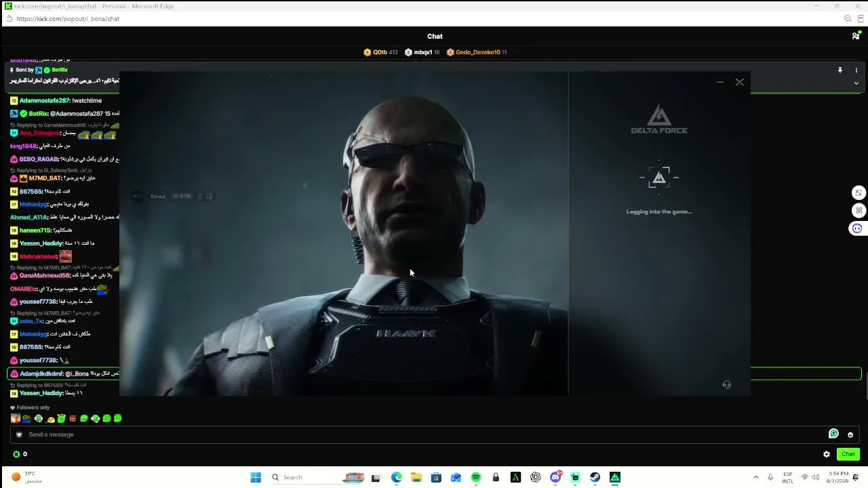868x488 pixels.
Task: Click the Edge zoom indicator icon
Action: coord(848,19)
